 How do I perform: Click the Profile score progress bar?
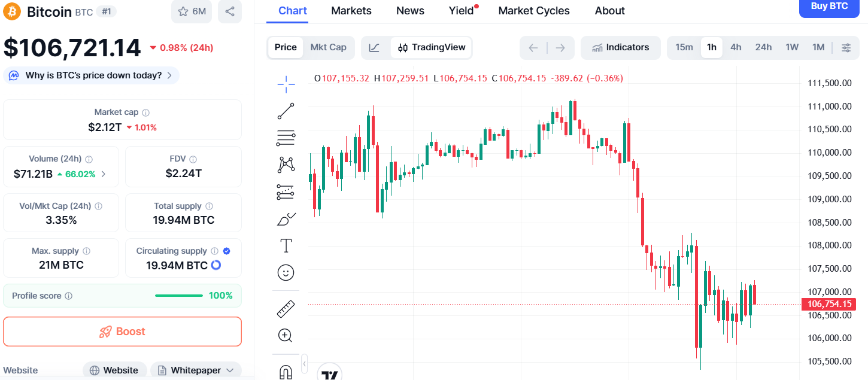(x=178, y=295)
